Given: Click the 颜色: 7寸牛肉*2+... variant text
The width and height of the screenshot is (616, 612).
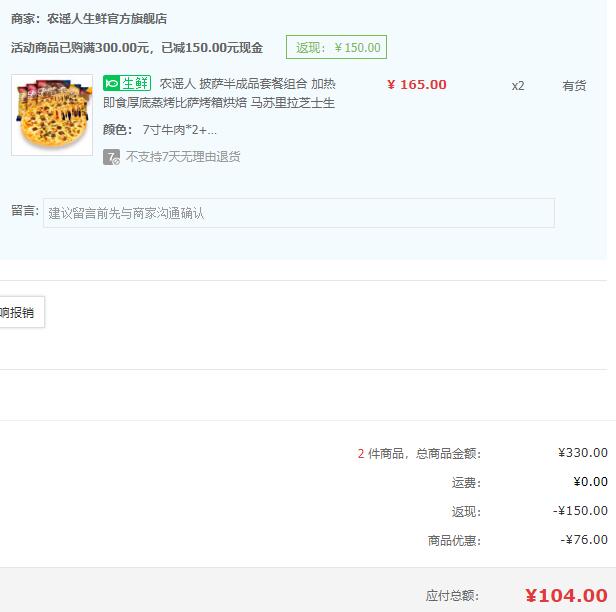Looking at the screenshot, I should point(160,130).
